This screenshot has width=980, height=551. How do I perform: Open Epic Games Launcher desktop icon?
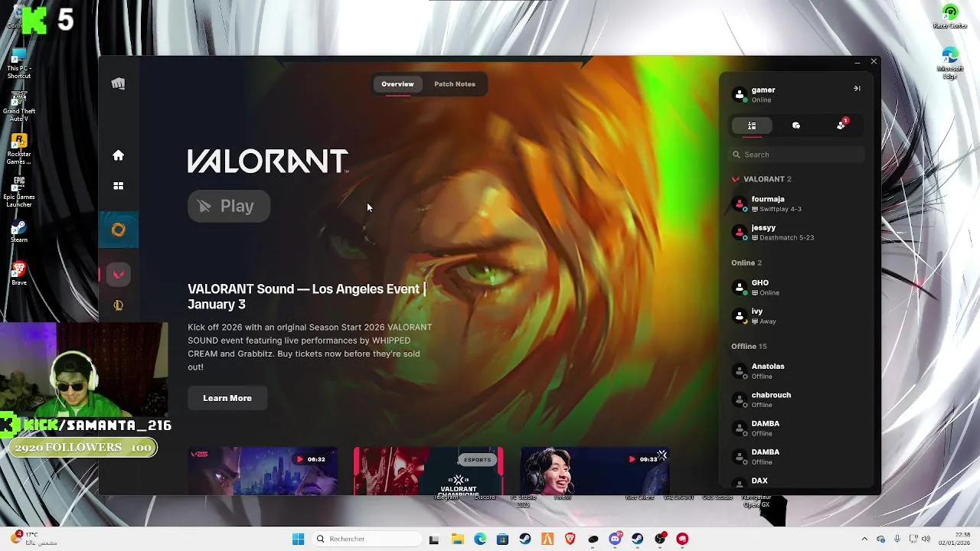pos(19,192)
